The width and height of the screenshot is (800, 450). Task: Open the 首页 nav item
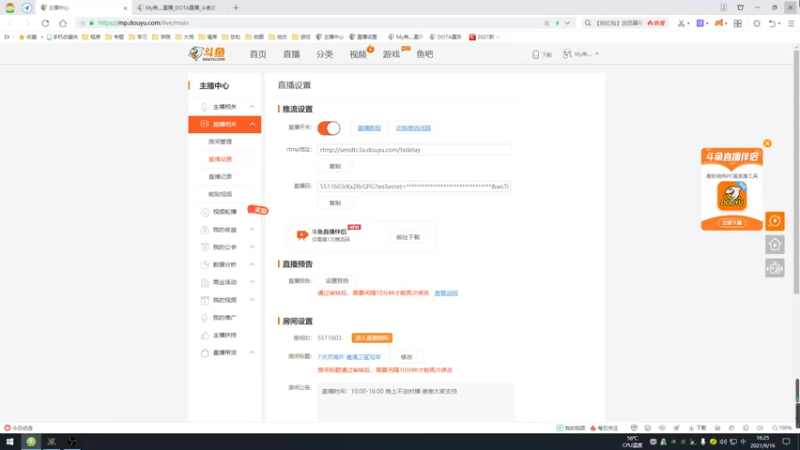point(258,54)
